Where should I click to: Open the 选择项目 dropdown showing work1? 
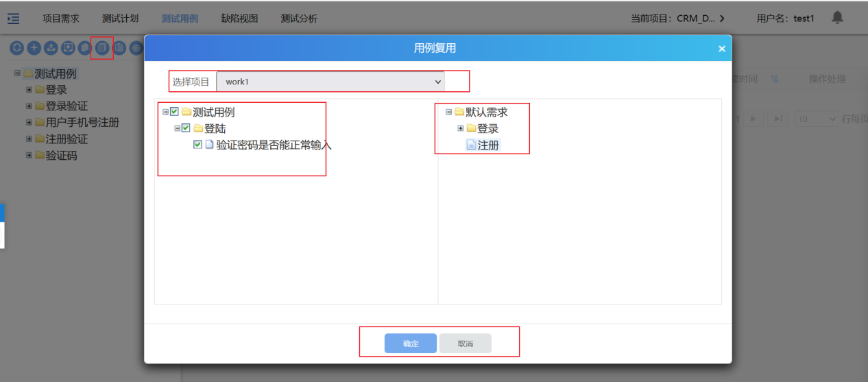(330, 82)
